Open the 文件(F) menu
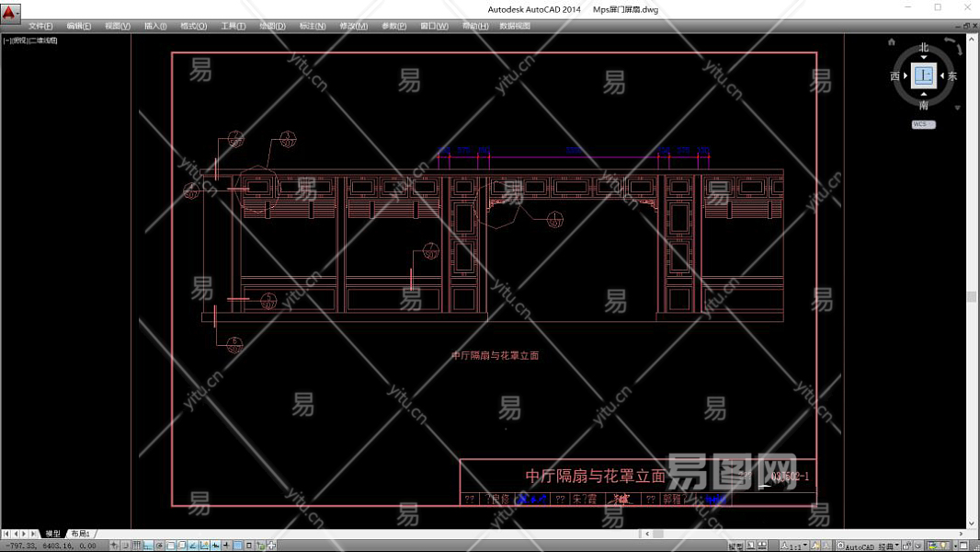 [x=40, y=26]
